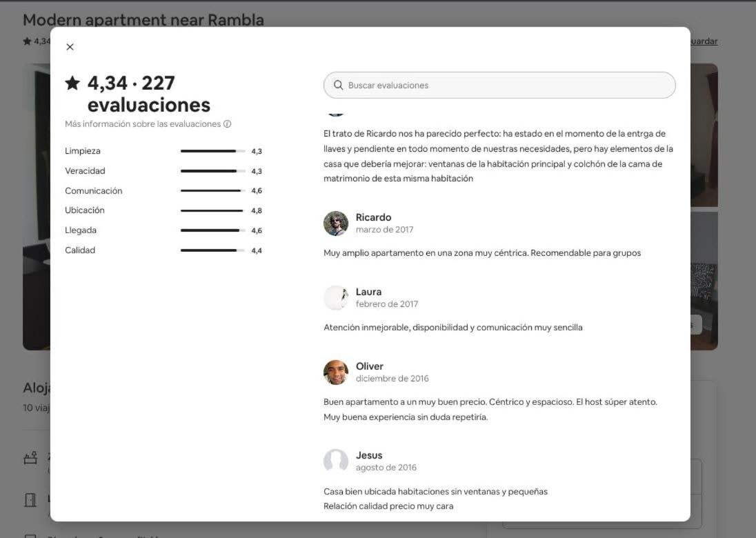Open reviewer name Ricardo

[373, 217]
